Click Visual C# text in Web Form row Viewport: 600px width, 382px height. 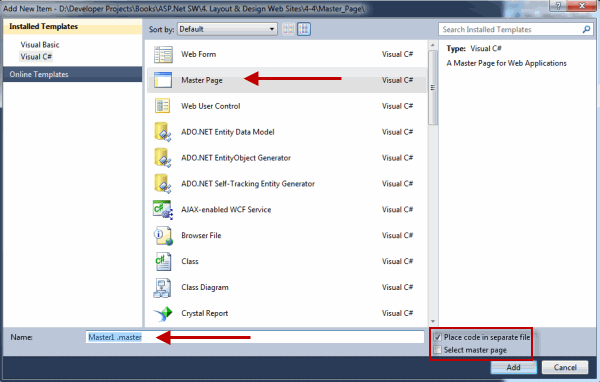point(397,54)
